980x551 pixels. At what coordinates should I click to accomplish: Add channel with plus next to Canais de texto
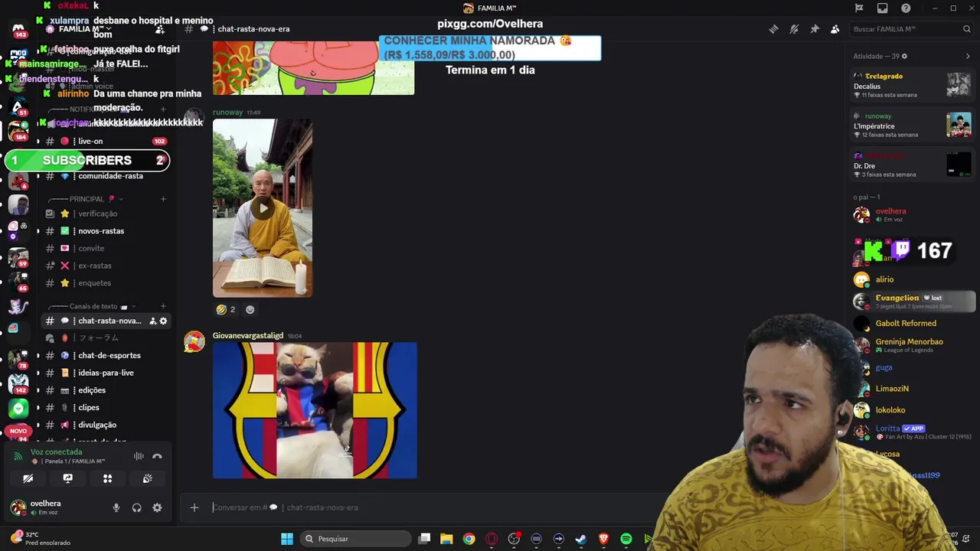point(163,306)
